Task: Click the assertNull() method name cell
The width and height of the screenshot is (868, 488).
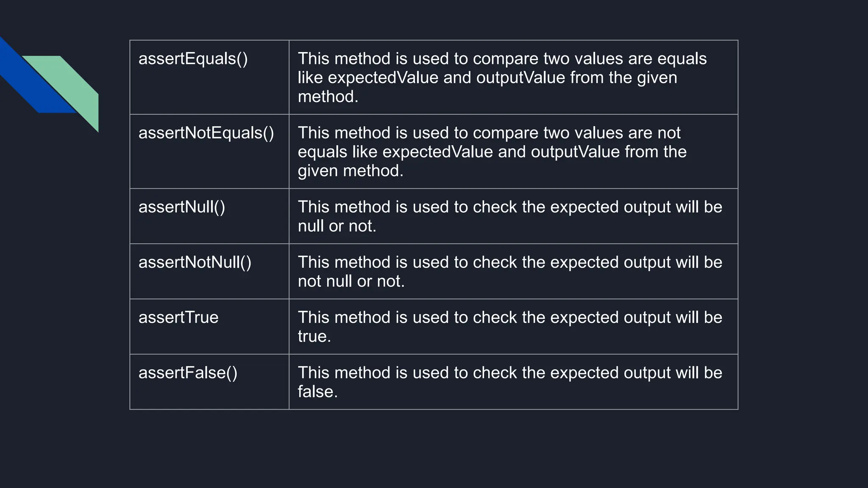Action: [x=182, y=207]
